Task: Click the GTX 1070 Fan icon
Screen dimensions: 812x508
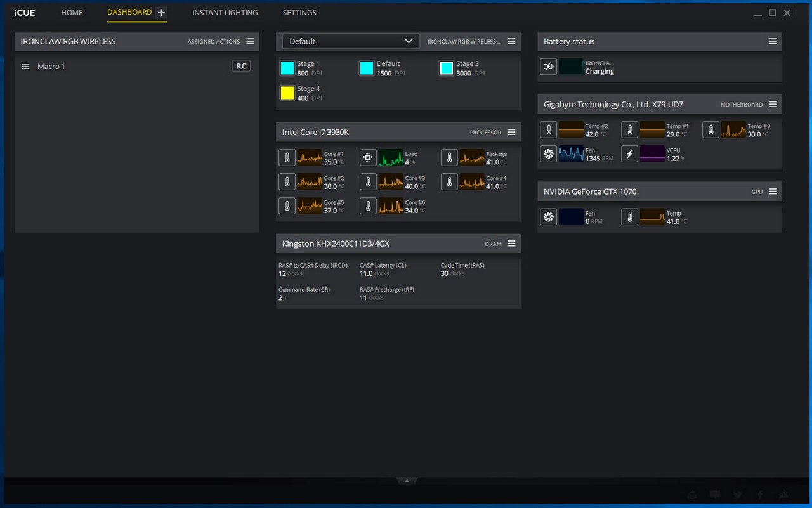Action: (548, 218)
